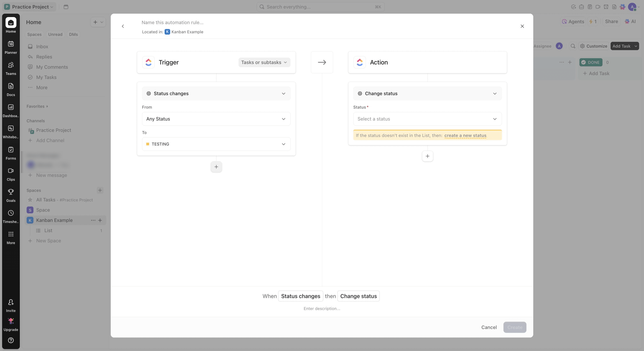The height and width of the screenshot is (351, 644).
Task: Click the Enter description field
Action: click(322, 309)
